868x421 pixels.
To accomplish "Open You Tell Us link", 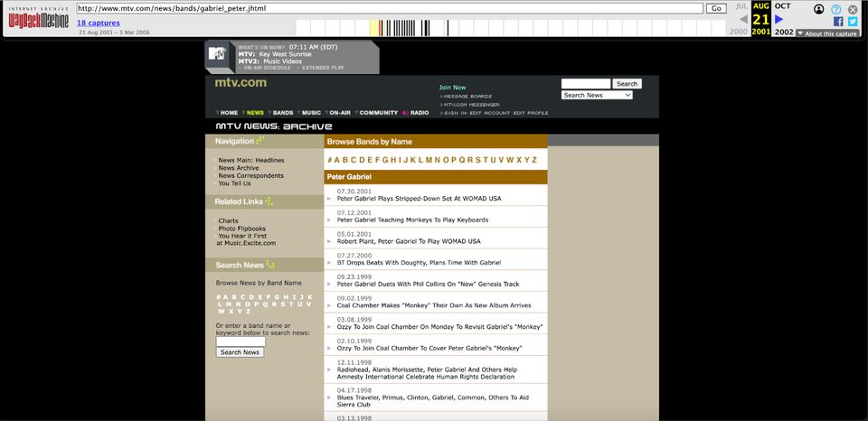I will point(235,183).
